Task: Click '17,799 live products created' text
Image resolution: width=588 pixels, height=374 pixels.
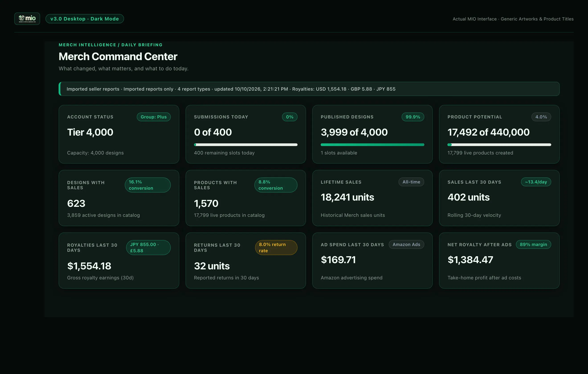Action: [480, 153]
